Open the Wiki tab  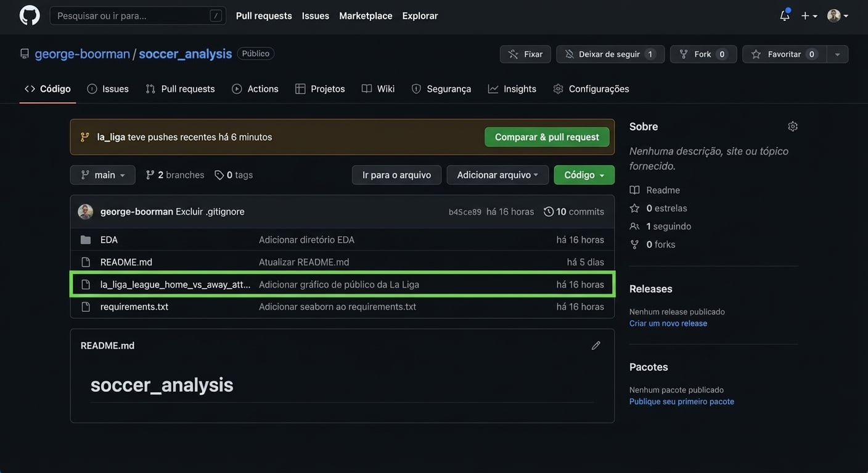(x=378, y=89)
